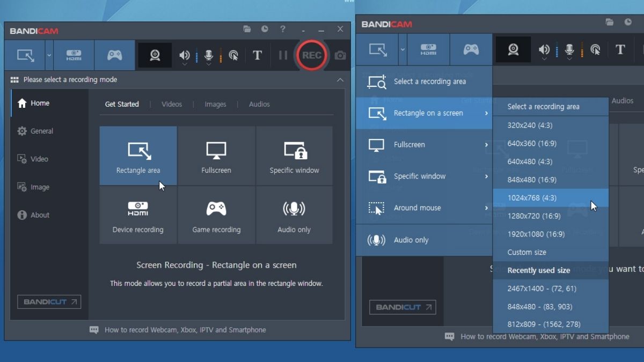This screenshot has width=644, height=362.
Task: Toggle webcam overlay icon in left window
Action: 155,55
